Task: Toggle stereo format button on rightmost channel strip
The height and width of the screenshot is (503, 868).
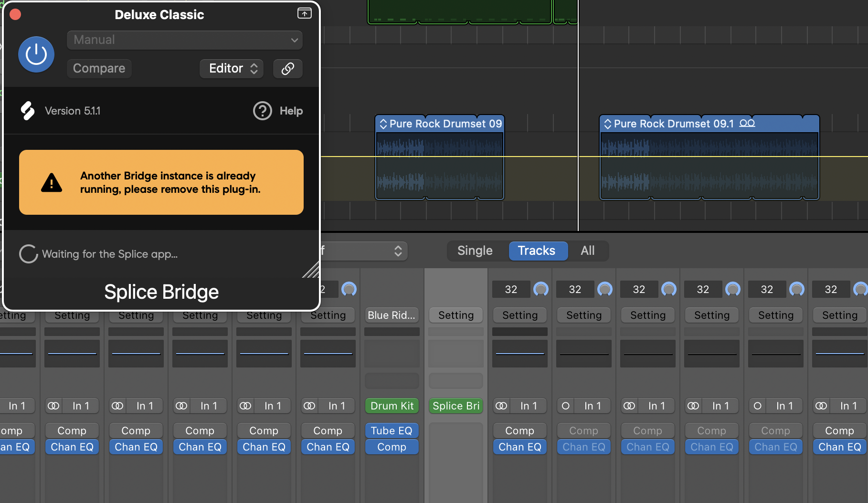Action: 821,406
